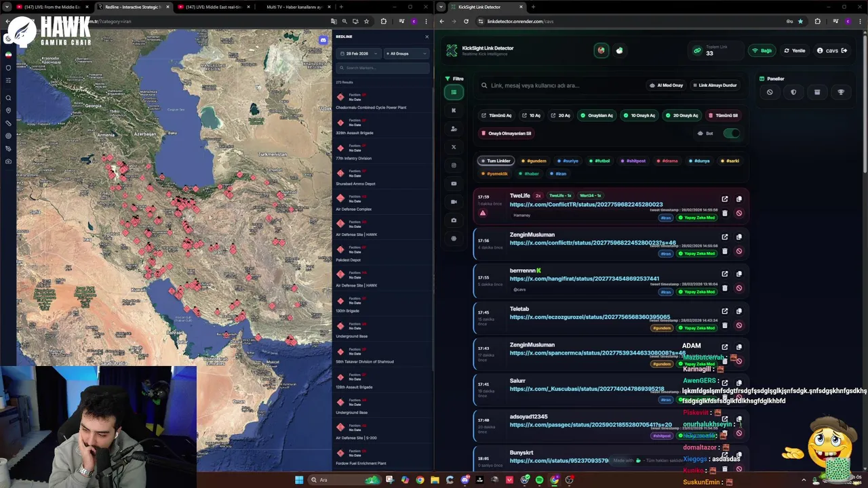Filter by #gundem tag

(534, 161)
